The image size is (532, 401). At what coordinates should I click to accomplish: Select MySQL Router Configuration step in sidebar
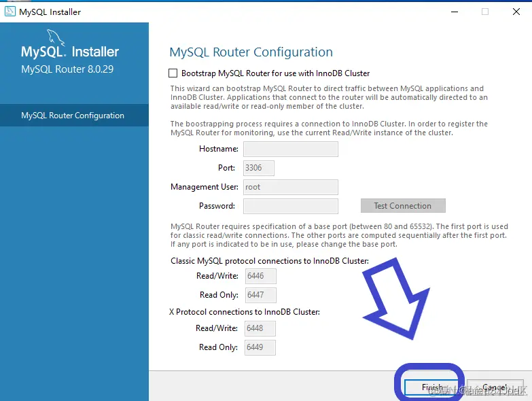click(x=74, y=116)
